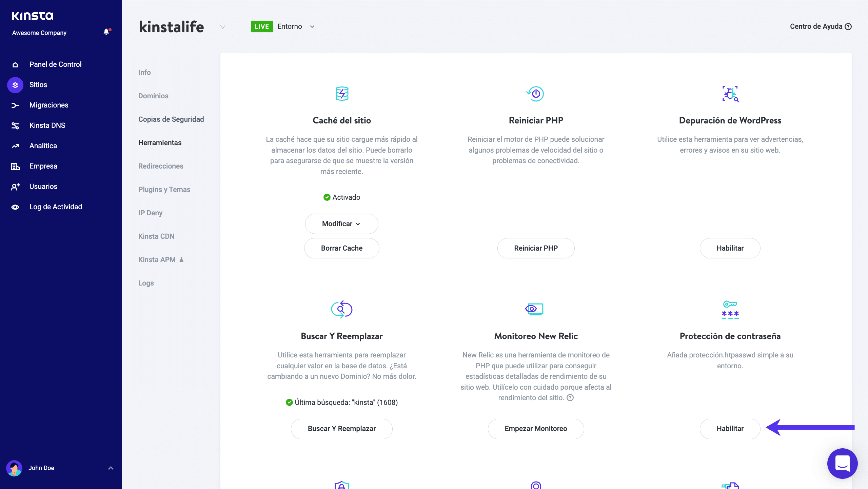Viewport: 868px width, 489px height.
Task: Click John Doe's avatar thumbnail
Action: [14, 468]
